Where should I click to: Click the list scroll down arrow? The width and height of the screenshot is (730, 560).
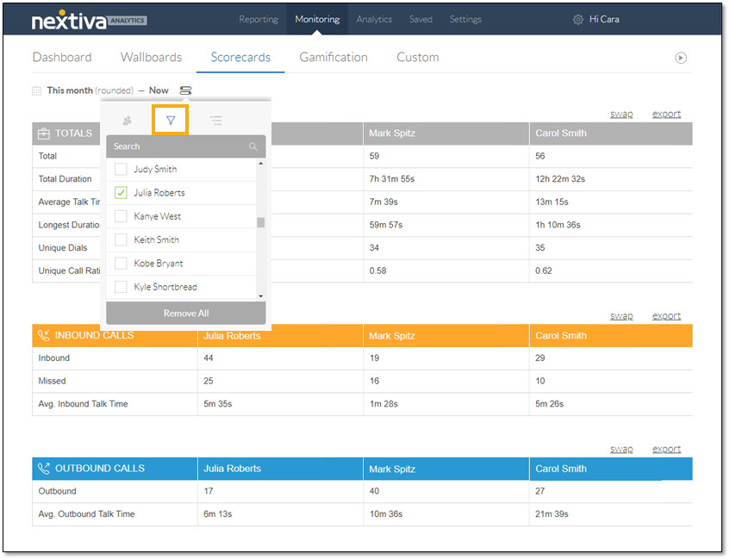pos(260,296)
